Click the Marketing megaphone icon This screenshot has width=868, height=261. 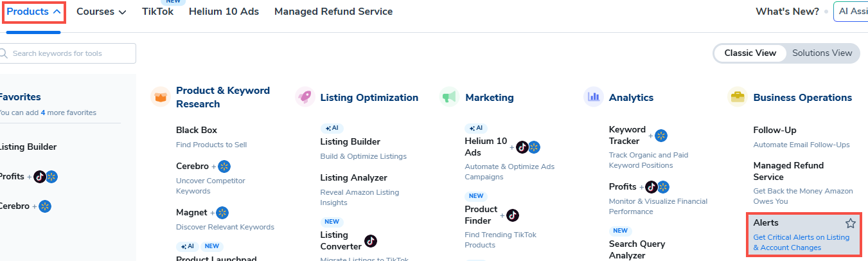449,97
